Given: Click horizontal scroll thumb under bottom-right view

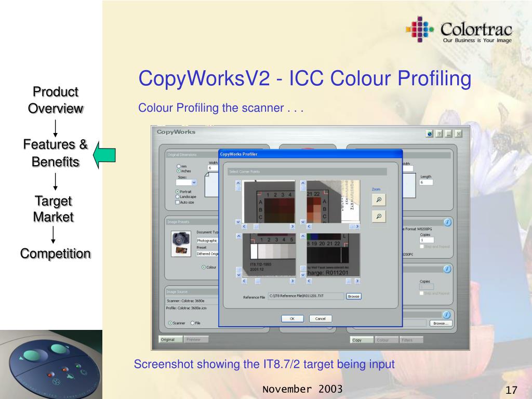Looking at the screenshot, I should pos(349,281).
